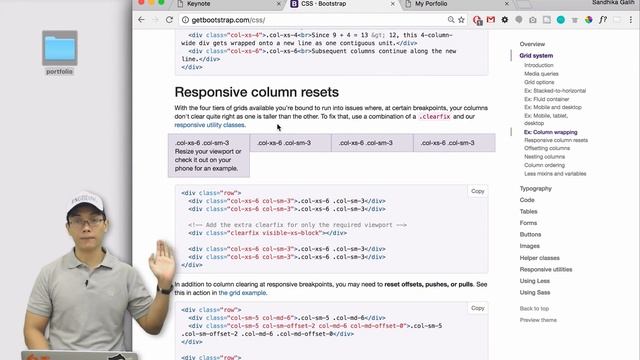Viewport: 640px width, 360px height.
Task: Open a new tab
Action: 524,4
